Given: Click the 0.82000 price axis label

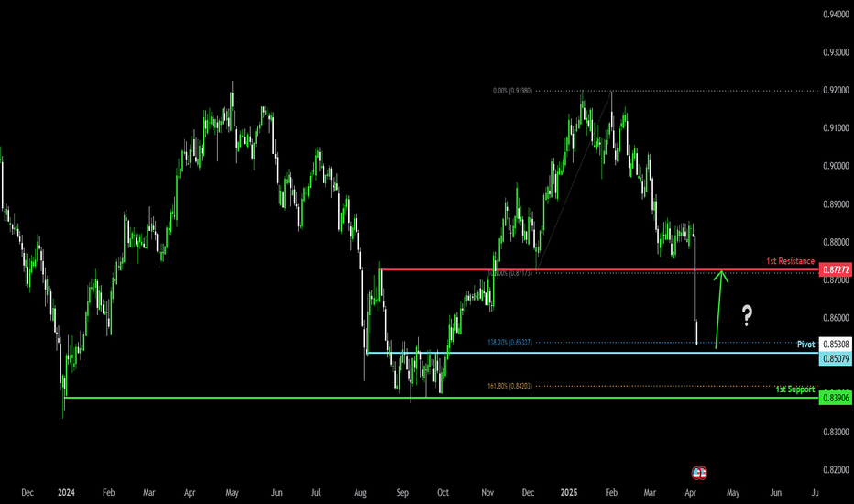Looking at the screenshot, I should (836, 470).
